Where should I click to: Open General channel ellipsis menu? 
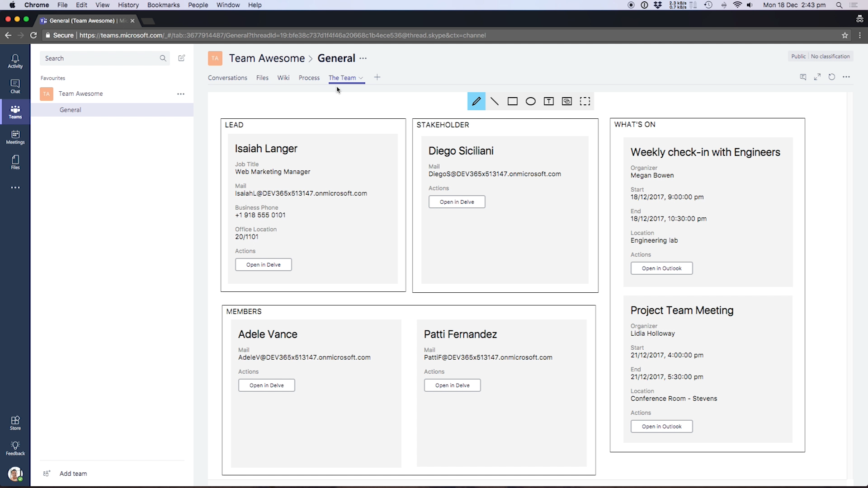[x=363, y=58]
